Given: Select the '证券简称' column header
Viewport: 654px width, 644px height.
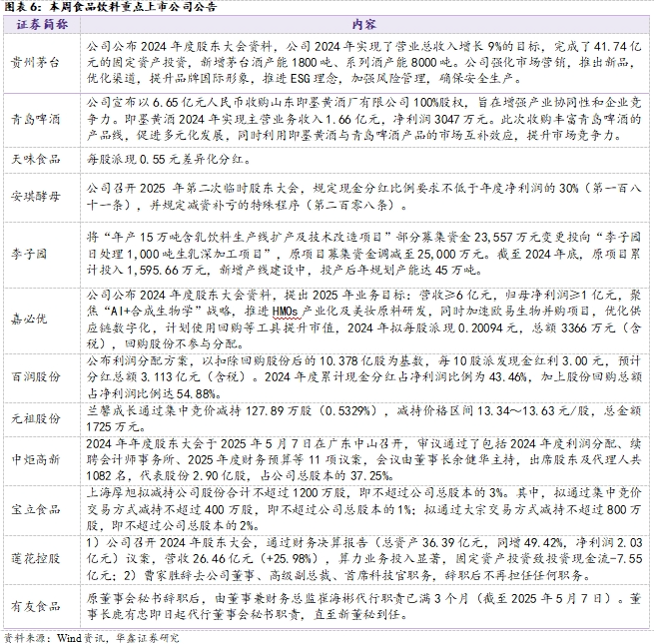Looking at the screenshot, I should (x=42, y=25).
